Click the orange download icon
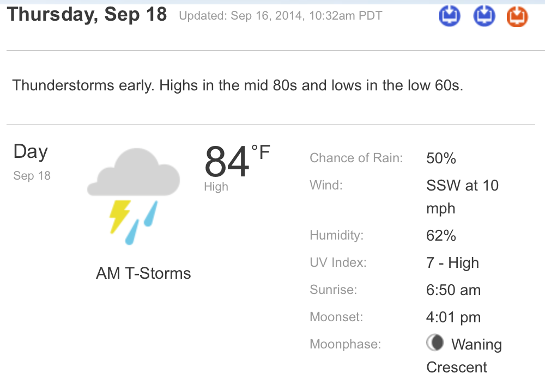The width and height of the screenshot is (545, 392). tap(517, 16)
